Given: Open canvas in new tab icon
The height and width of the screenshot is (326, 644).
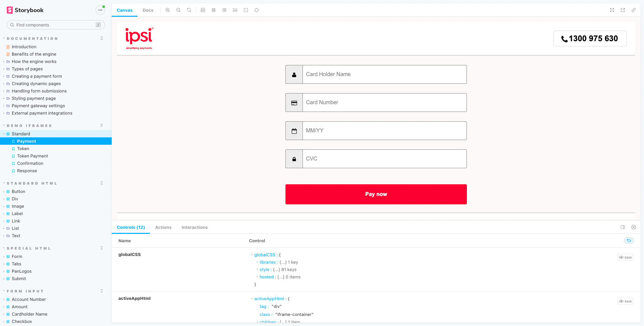Looking at the screenshot, I should tap(623, 10).
